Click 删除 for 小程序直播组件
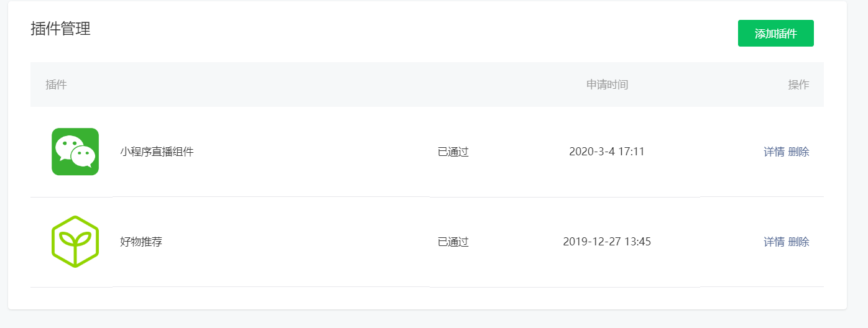Viewport: 868px width, 328px height. 799,152
